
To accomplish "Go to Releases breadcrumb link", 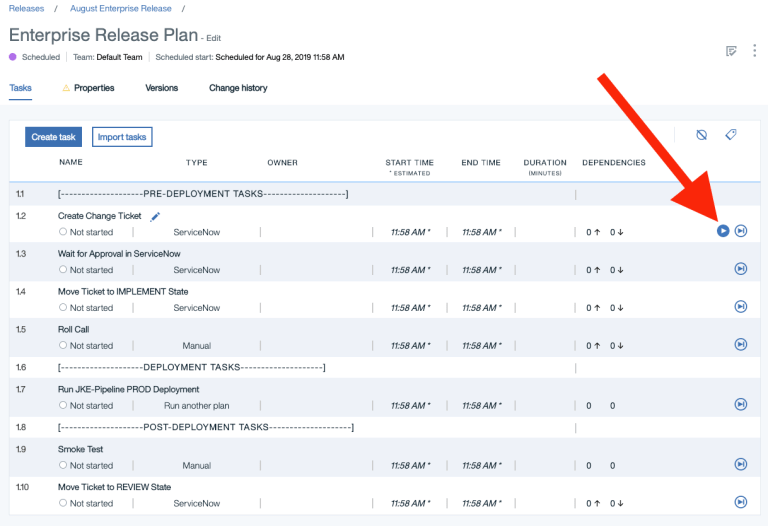I will 26,8.
